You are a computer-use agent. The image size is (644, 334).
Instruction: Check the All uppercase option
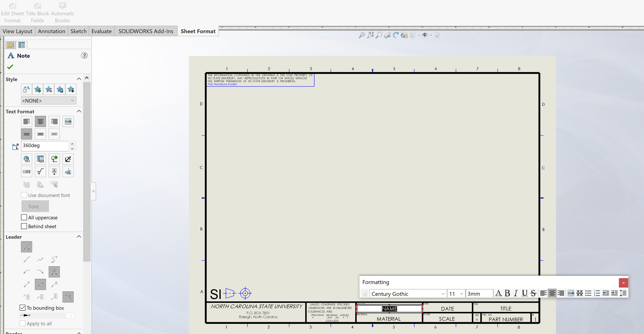[x=24, y=217]
